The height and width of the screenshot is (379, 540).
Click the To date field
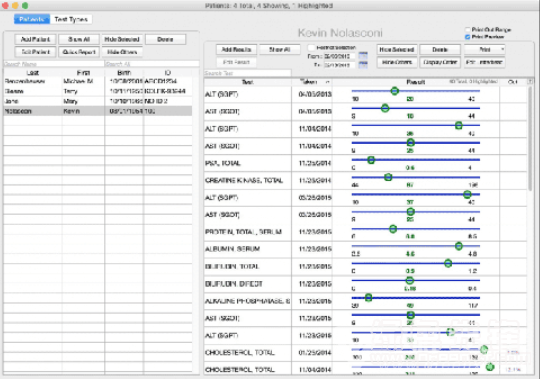point(340,65)
